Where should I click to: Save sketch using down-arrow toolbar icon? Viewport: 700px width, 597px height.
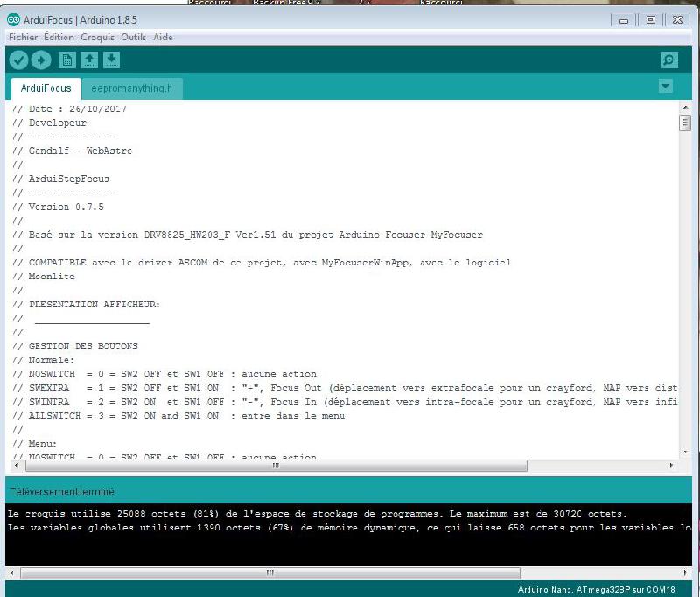111,60
